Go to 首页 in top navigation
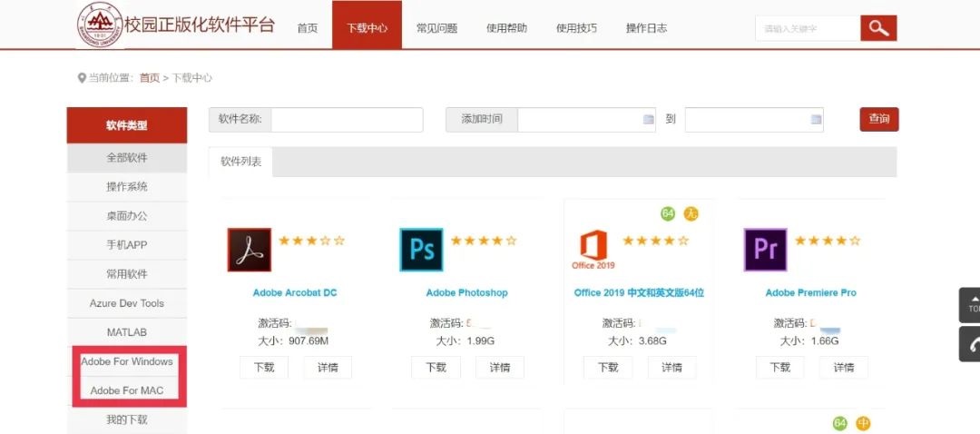Viewport: 980px width, 434px height. [308, 28]
